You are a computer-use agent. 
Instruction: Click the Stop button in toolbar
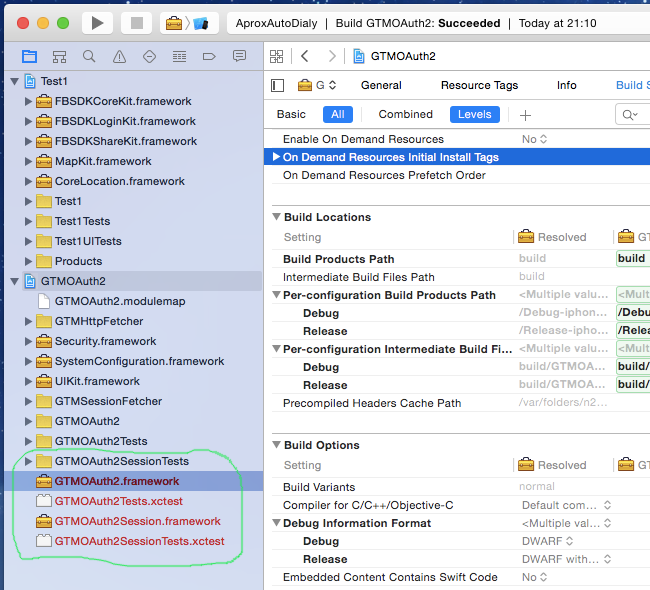[x=137, y=22]
